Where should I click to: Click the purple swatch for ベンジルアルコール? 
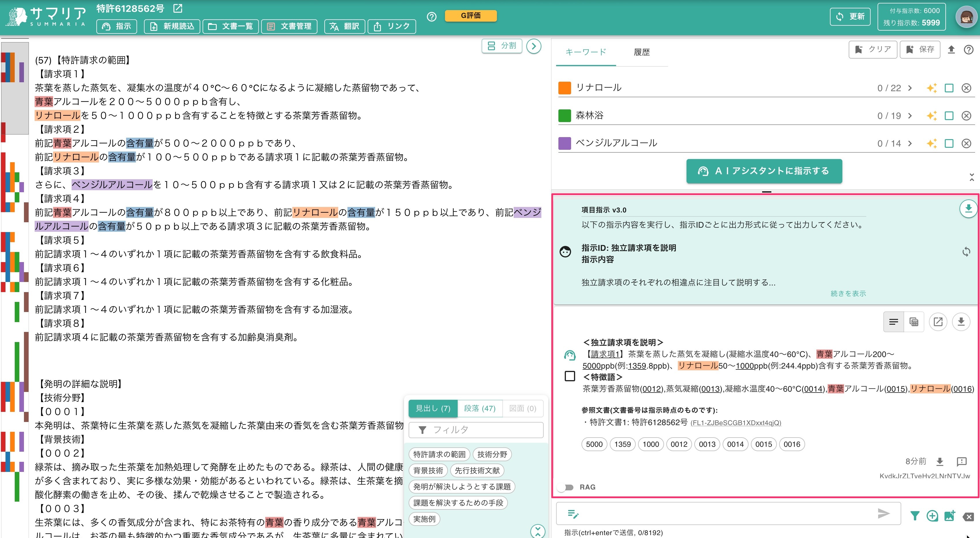click(x=564, y=143)
